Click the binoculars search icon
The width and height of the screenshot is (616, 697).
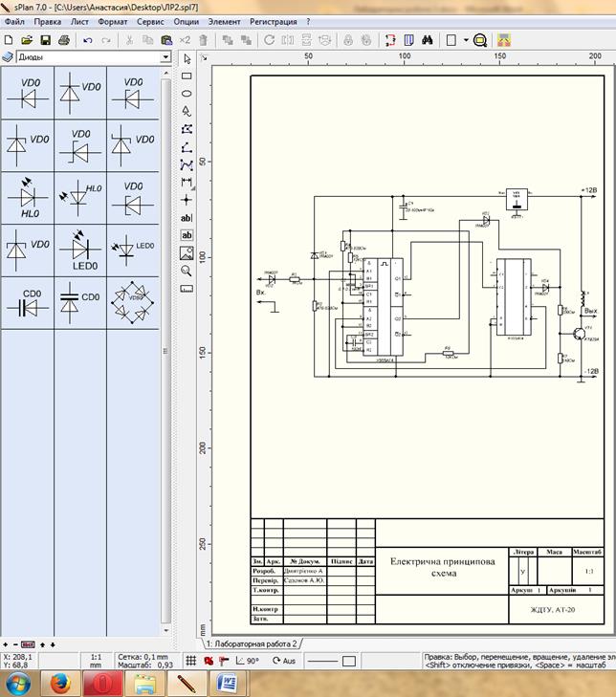(428, 40)
